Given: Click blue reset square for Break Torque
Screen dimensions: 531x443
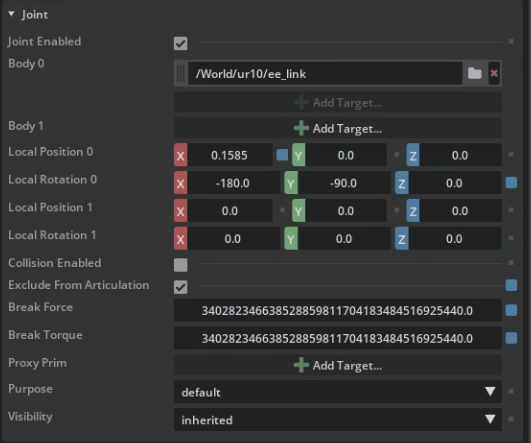Looking at the screenshot, I should pyautogui.click(x=511, y=338).
